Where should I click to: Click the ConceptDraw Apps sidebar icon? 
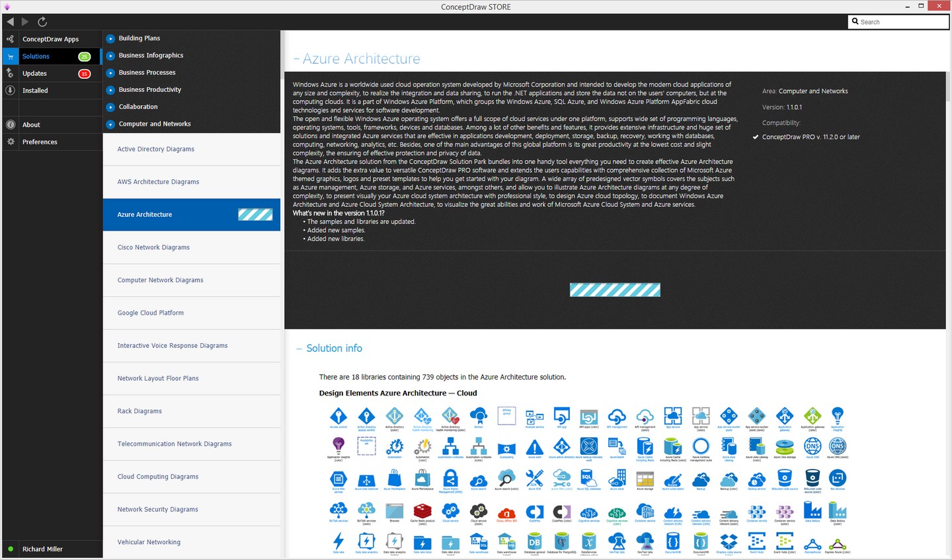point(10,39)
